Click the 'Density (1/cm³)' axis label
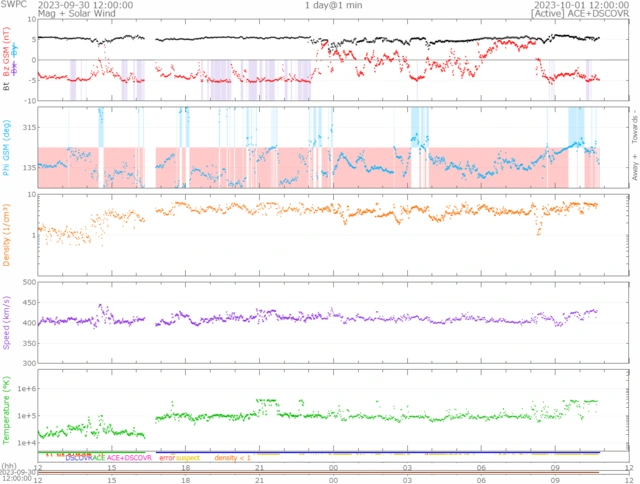Viewport: 640px width, 484px height. (x=6, y=235)
